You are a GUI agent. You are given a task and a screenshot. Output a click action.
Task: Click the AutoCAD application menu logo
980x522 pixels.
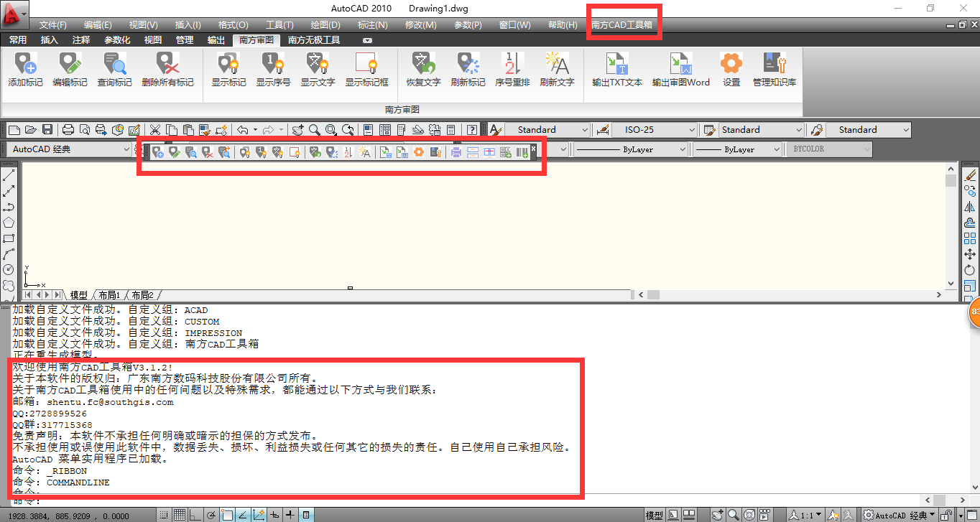click(x=14, y=13)
